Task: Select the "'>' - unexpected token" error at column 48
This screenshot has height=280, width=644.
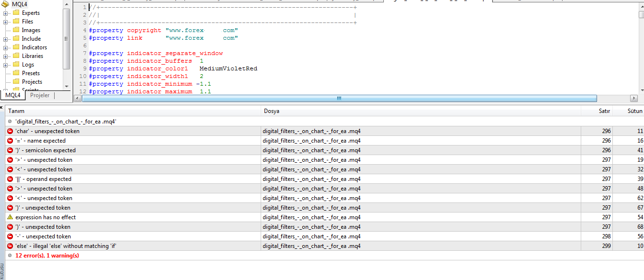Action: click(x=324, y=189)
